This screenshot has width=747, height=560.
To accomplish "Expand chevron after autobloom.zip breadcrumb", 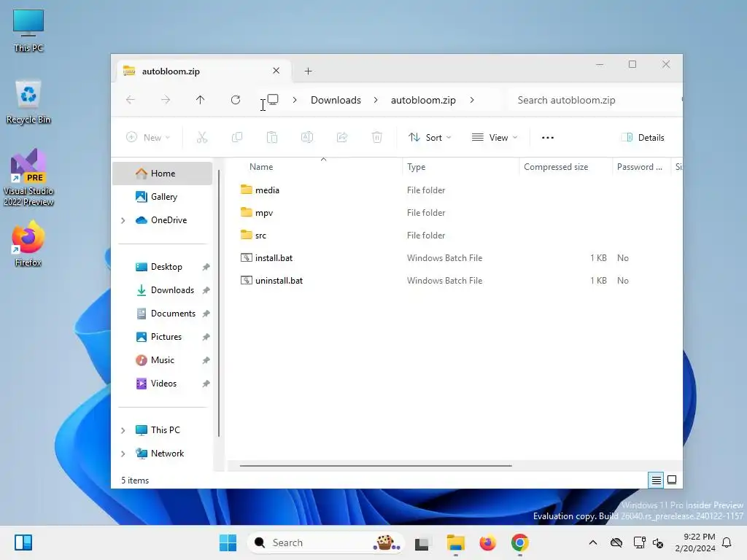I will 472,100.
